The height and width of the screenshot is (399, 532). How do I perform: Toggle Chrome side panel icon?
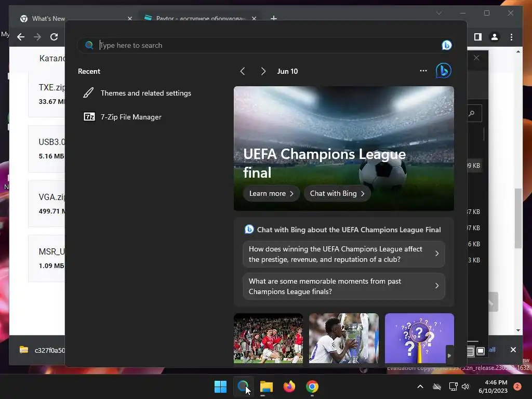coord(478,37)
